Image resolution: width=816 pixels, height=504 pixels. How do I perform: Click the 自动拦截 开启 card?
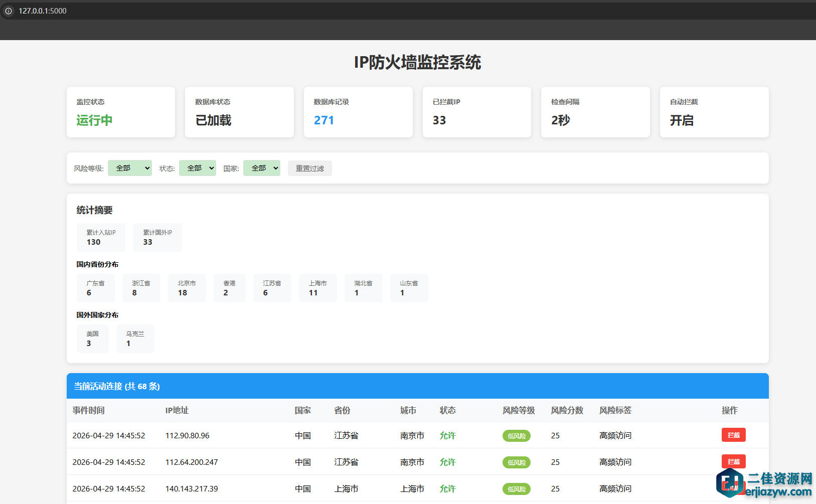pyautogui.click(x=714, y=112)
